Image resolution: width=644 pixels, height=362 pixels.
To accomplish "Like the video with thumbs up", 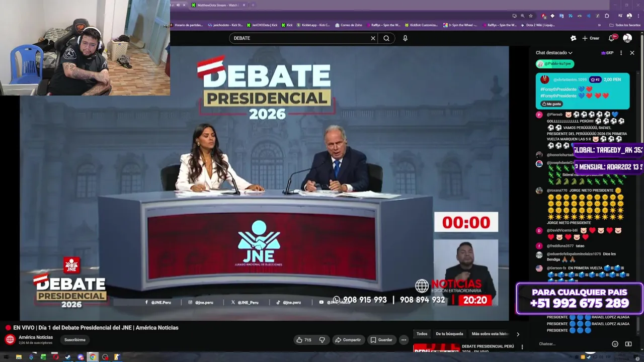I will (303, 340).
